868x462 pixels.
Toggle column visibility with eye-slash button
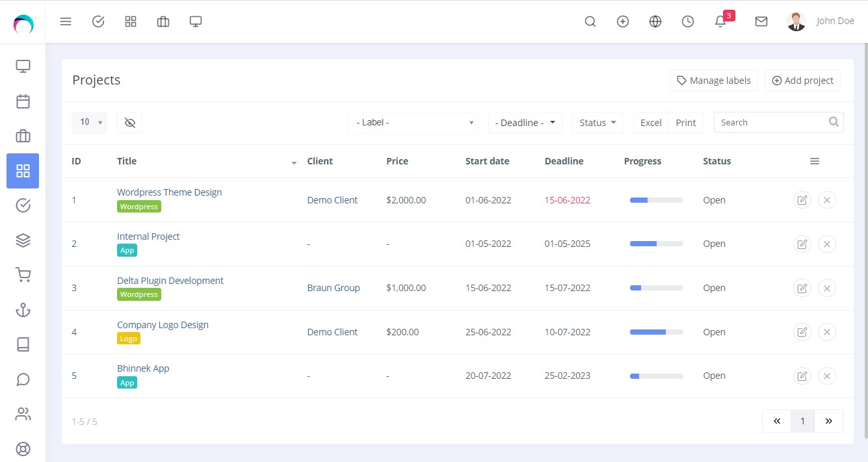pos(129,123)
